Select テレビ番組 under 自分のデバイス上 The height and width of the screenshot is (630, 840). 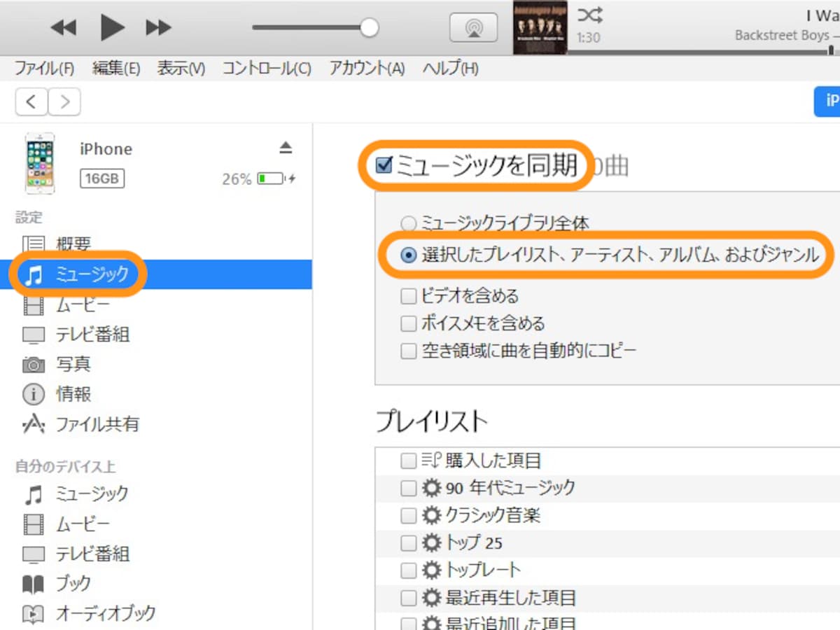[92, 554]
